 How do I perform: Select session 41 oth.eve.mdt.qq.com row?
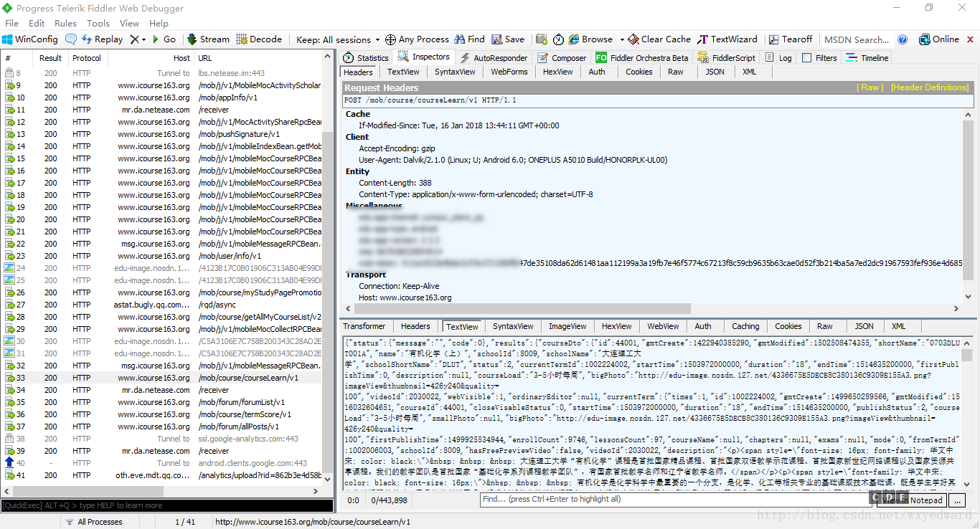click(x=163, y=475)
